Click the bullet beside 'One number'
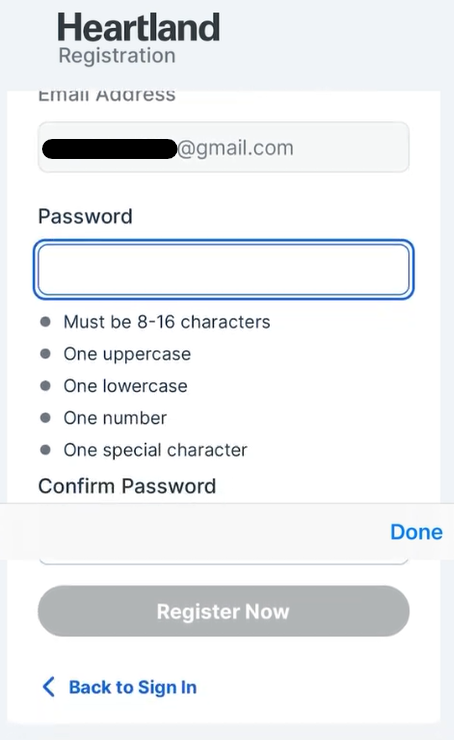 click(x=45, y=418)
